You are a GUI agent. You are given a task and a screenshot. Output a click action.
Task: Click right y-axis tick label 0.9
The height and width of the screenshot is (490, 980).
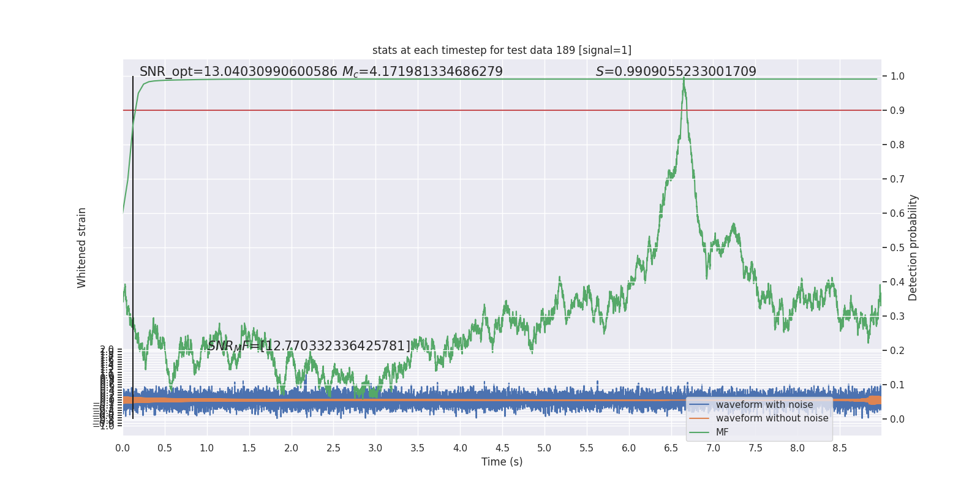click(x=897, y=111)
